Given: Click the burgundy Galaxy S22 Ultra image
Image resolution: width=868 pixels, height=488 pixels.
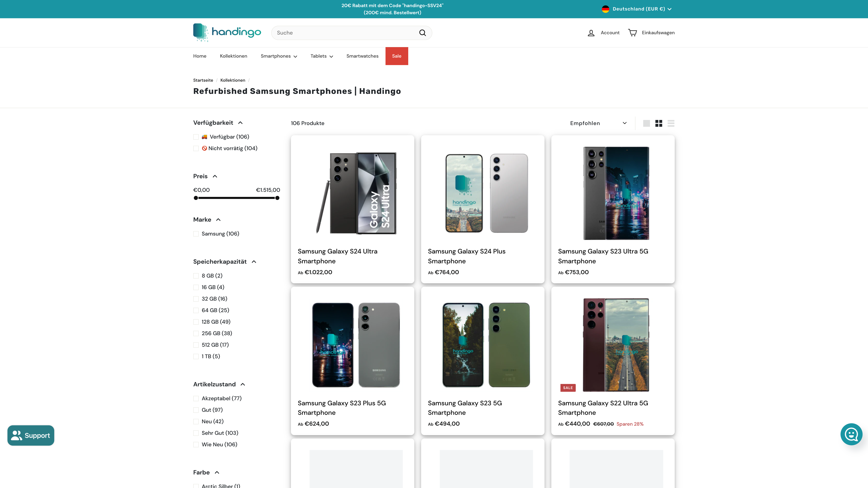Looking at the screenshot, I should pos(616,345).
